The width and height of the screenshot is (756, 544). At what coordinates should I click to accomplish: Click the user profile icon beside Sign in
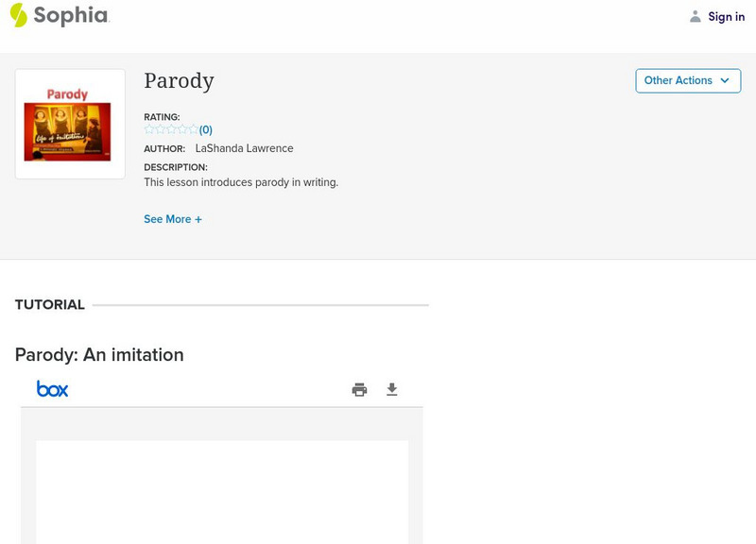696,16
